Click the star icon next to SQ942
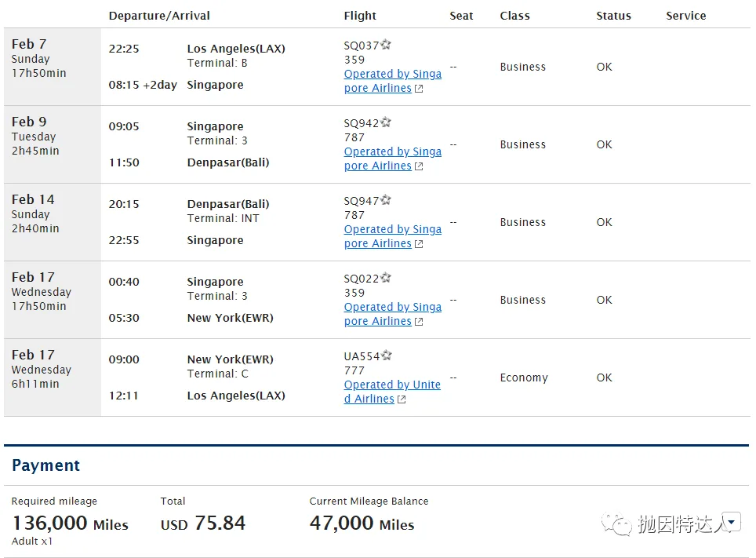 387,122
